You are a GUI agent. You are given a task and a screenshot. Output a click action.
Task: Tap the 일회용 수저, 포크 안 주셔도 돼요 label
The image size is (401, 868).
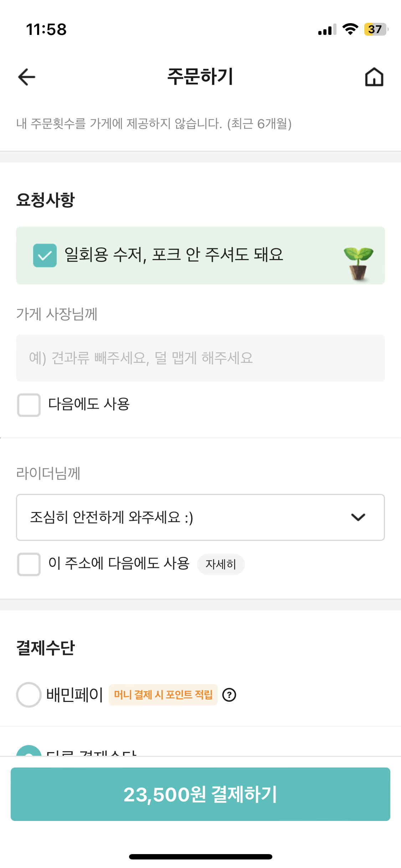pos(174,255)
